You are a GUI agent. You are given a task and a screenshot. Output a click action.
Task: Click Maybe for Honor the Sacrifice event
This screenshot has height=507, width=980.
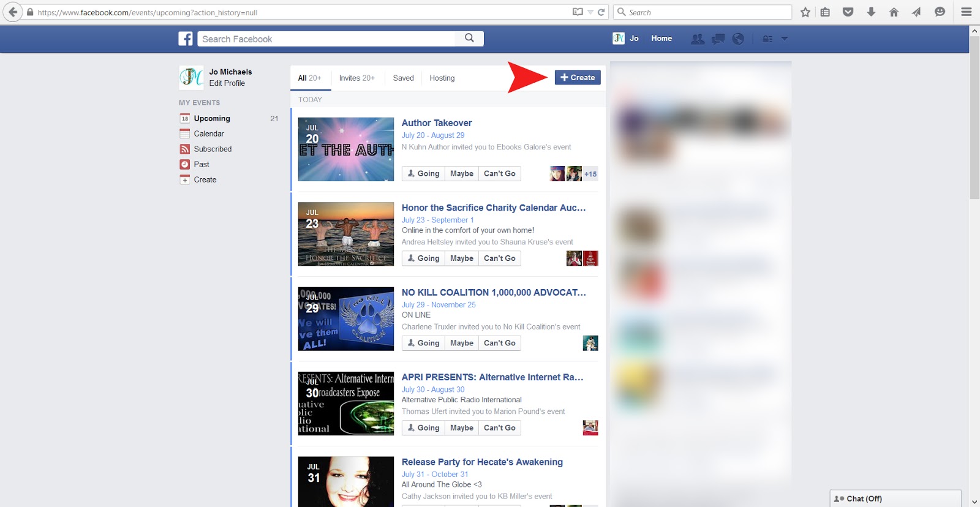click(x=462, y=258)
